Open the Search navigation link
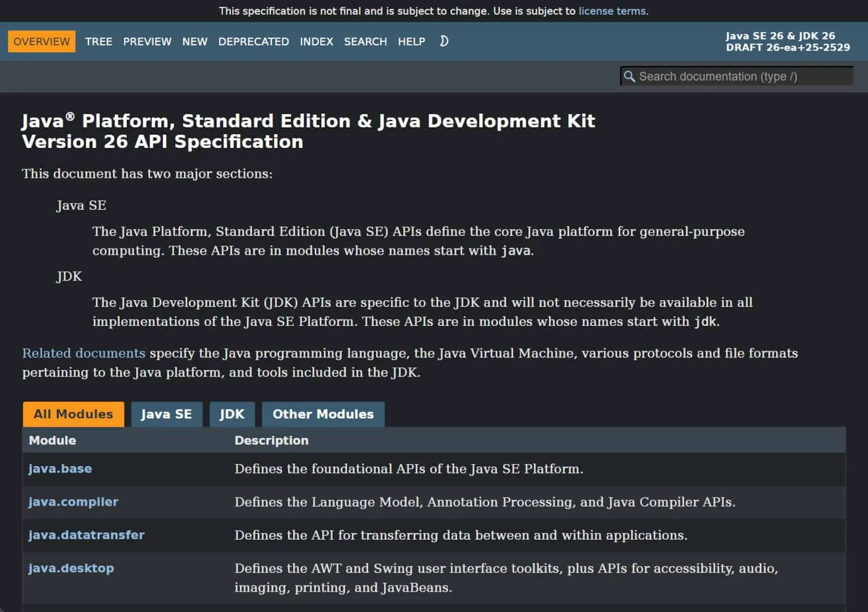The image size is (868, 612). [x=365, y=42]
